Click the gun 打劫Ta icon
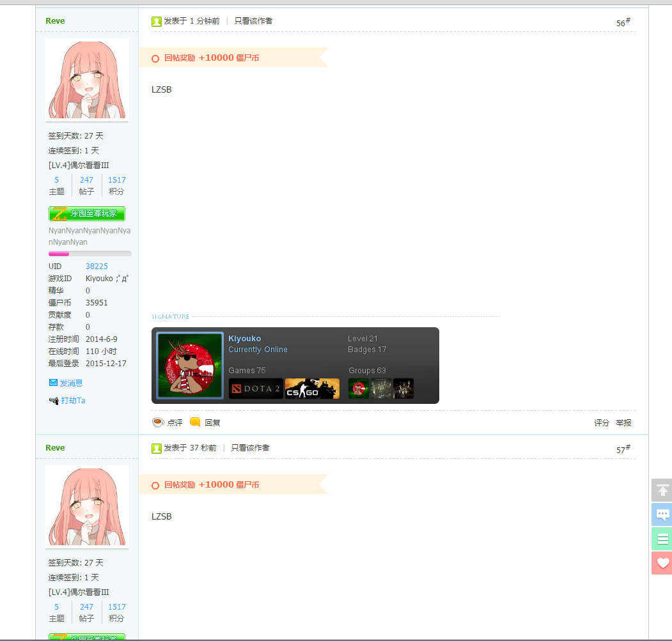Screen dimensions: 672x641 pyautogui.click(x=53, y=401)
